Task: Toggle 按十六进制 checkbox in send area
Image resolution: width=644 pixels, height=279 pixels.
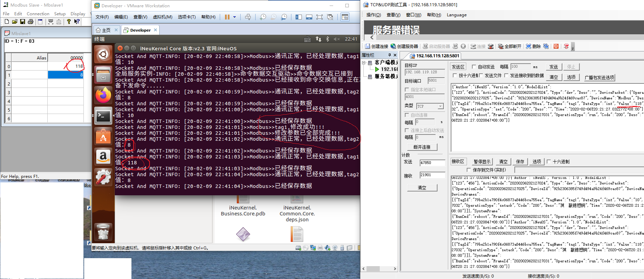Action: tap(455, 75)
